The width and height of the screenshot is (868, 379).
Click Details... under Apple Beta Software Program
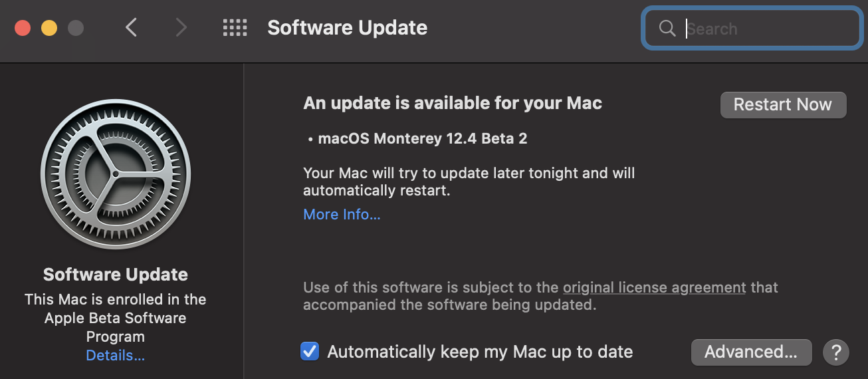116,356
